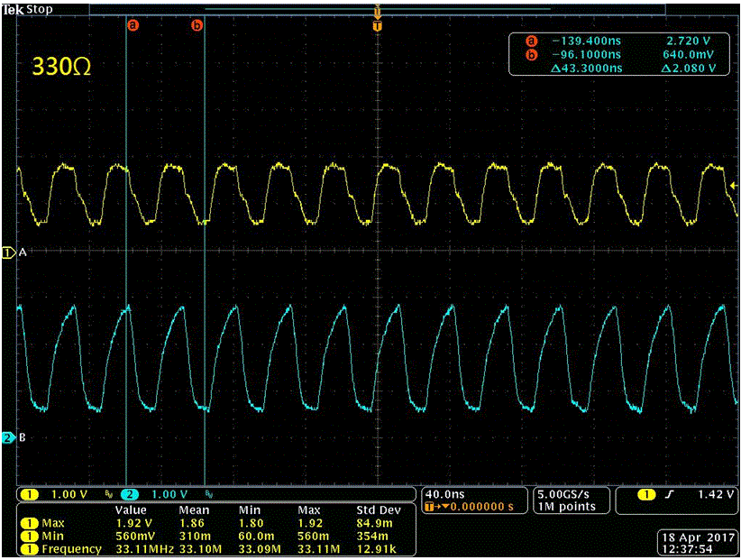Click the orange trigger position T marker

[x=377, y=26]
